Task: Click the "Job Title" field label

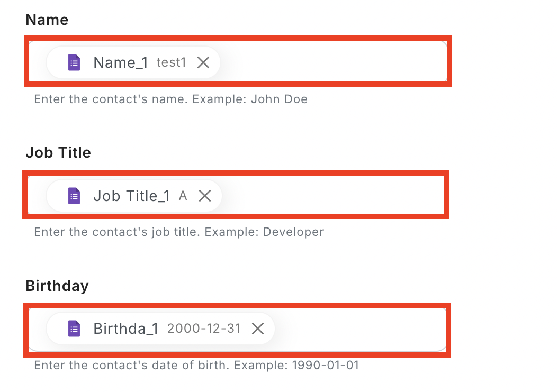Action: [58, 153]
